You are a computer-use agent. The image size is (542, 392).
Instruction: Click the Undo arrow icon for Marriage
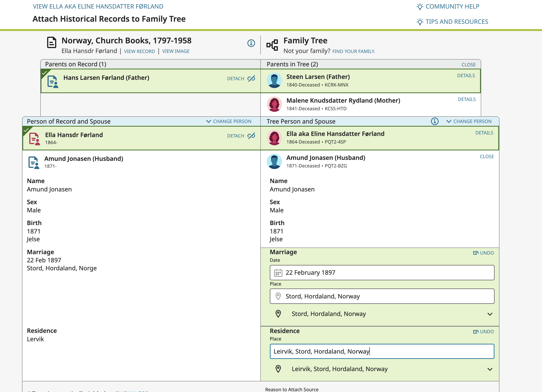click(x=475, y=253)
